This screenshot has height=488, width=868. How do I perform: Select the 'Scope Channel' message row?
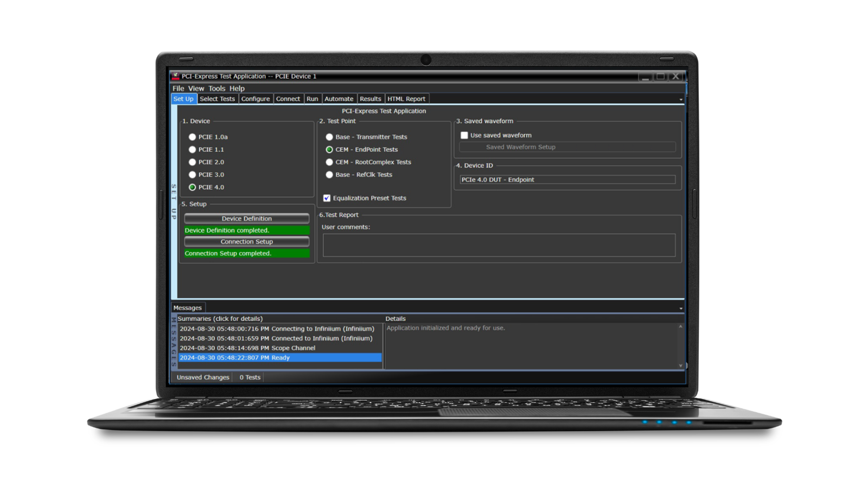tap(280, 348)
